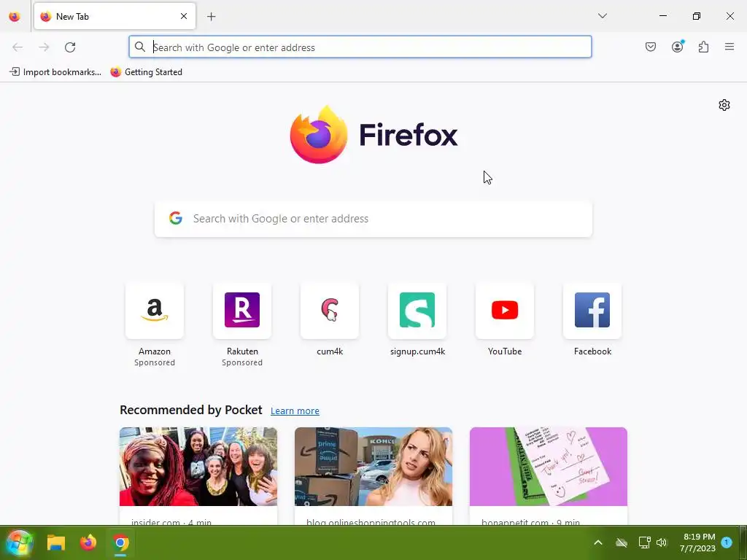Focus the address bar field
Viewport: 747px width, 560px height.
[x=360, y=47]
